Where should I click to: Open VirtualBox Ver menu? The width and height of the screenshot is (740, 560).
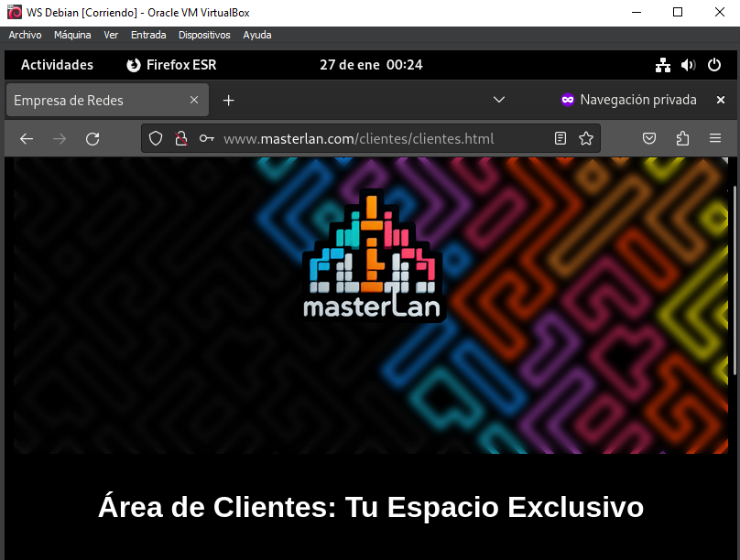pyautogui.click(x=111, y=35)
